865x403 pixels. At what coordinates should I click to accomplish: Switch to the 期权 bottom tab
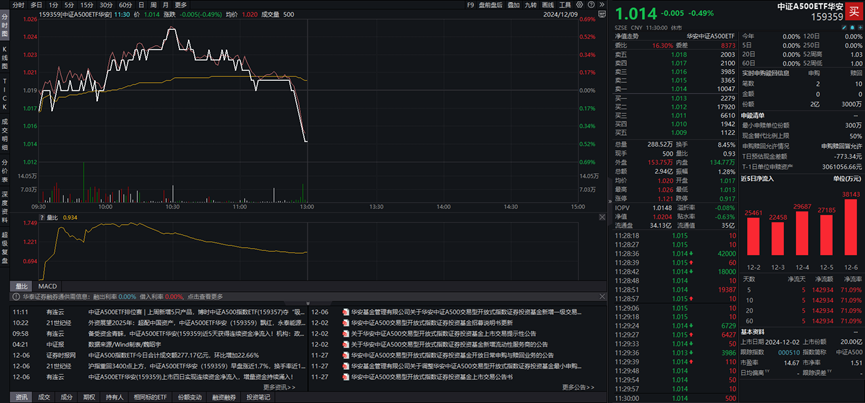coord(88,397)
